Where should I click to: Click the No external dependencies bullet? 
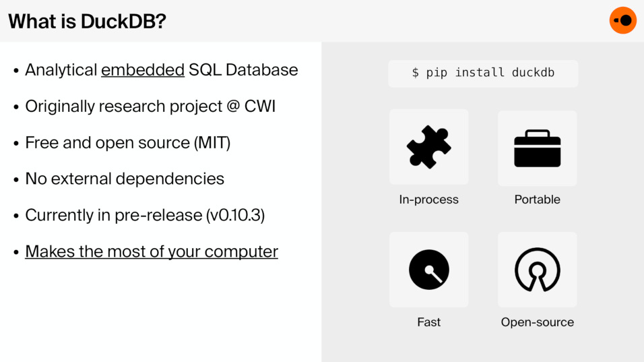click(125, 179)
